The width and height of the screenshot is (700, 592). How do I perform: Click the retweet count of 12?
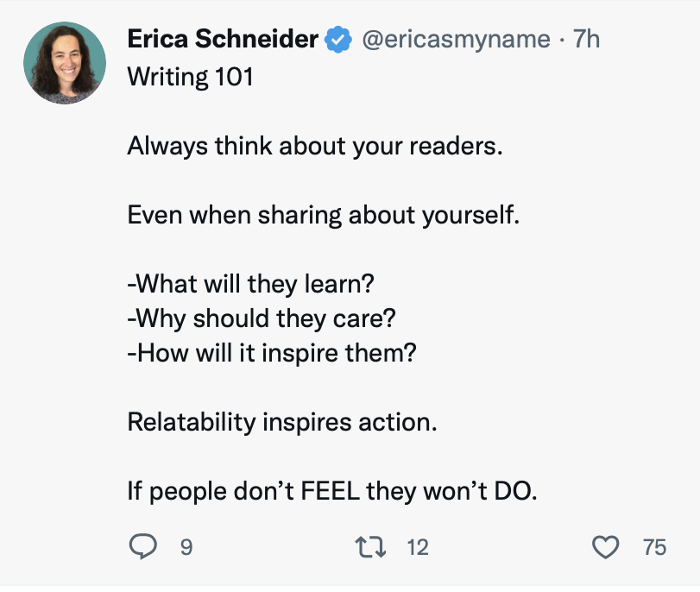(x=417, y=547)
